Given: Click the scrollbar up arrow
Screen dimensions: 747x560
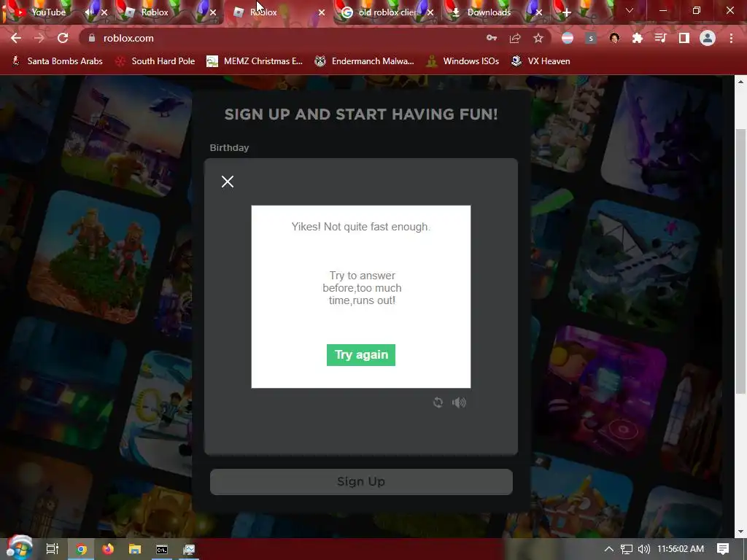Looking at the screenshot, I should pyautogui.click(x=740, y=82).
